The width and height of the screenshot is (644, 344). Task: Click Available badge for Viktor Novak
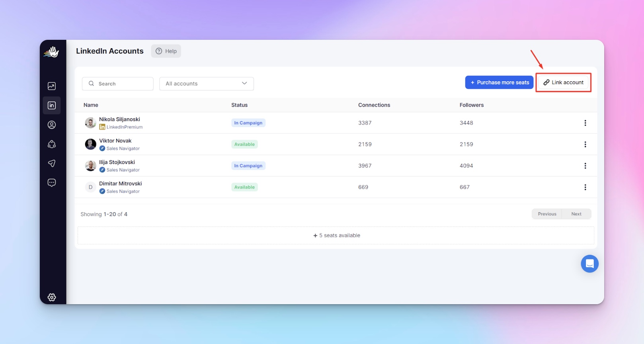(x=244, y=144)
